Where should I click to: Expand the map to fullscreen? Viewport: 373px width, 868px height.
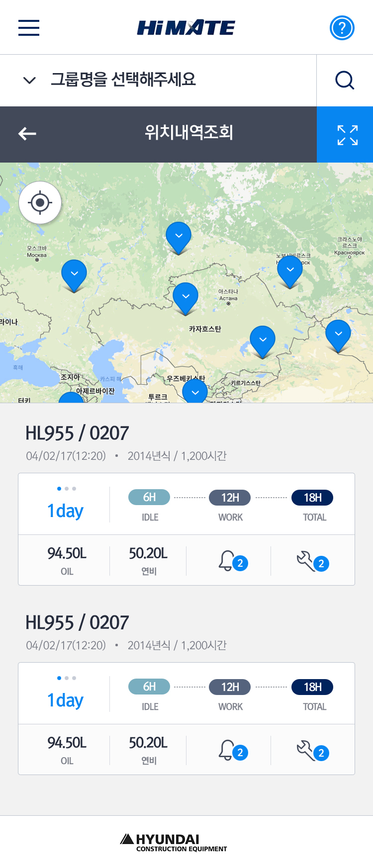click(x=347, y=135)
